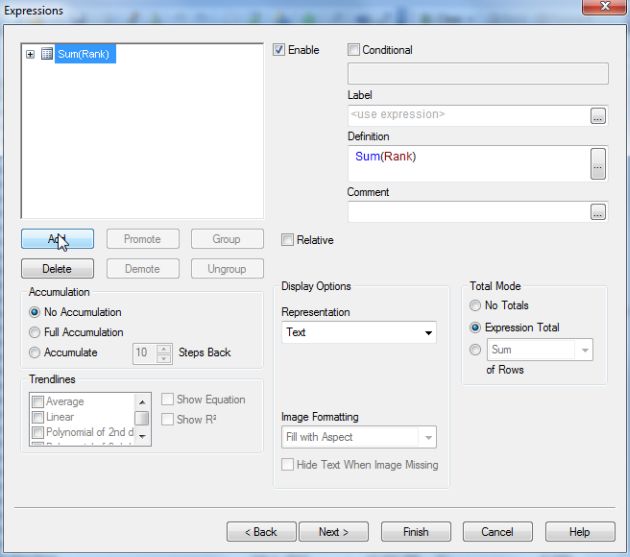630x557 pixels.
Task: Increase the Steps Back value with up arrow
Action: 164,349
